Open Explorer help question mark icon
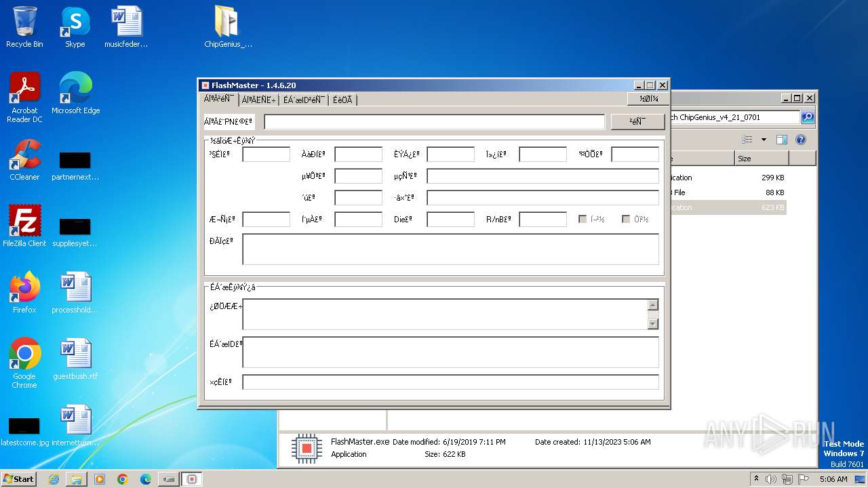The image size is (868, 488). pyautogui.click(x=800, y=140)
